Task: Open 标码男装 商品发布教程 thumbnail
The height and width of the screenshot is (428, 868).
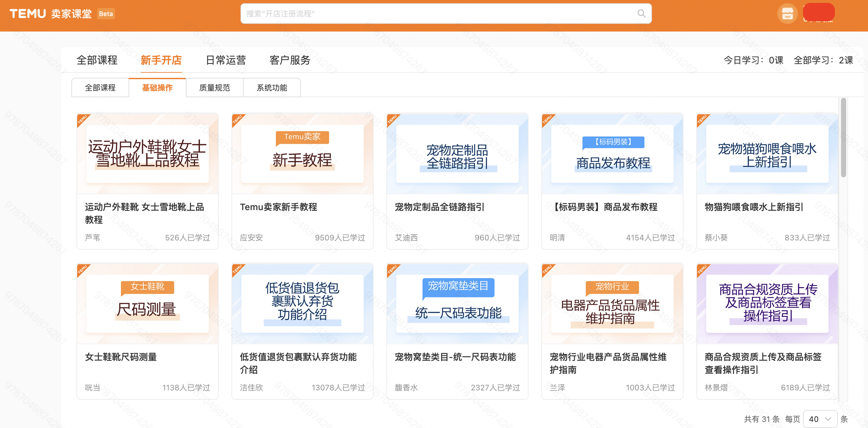Action: click(x=613, y=154)
